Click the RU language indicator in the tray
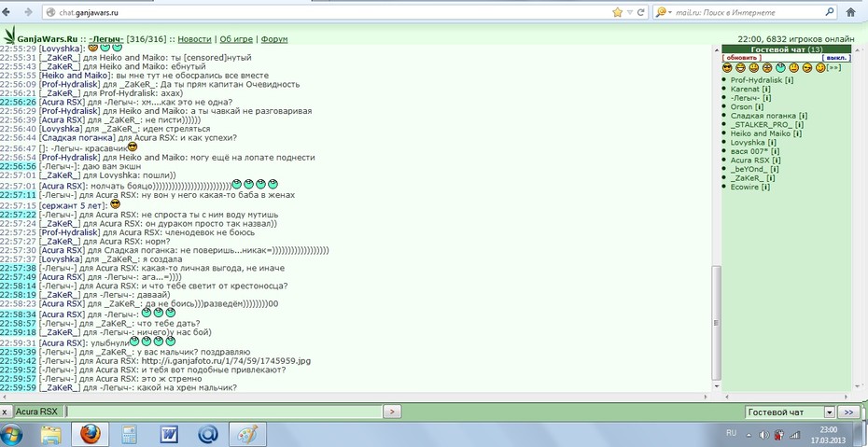 click(731, 433)
